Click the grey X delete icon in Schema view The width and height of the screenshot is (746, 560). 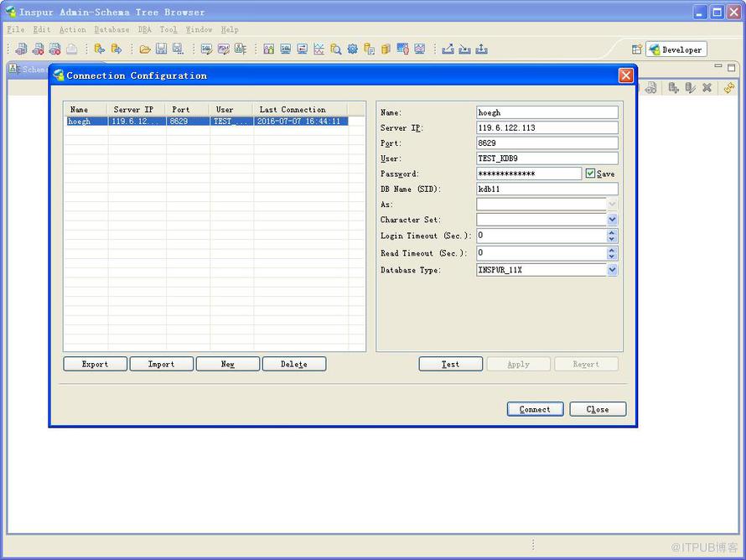[x=707, y=88]
